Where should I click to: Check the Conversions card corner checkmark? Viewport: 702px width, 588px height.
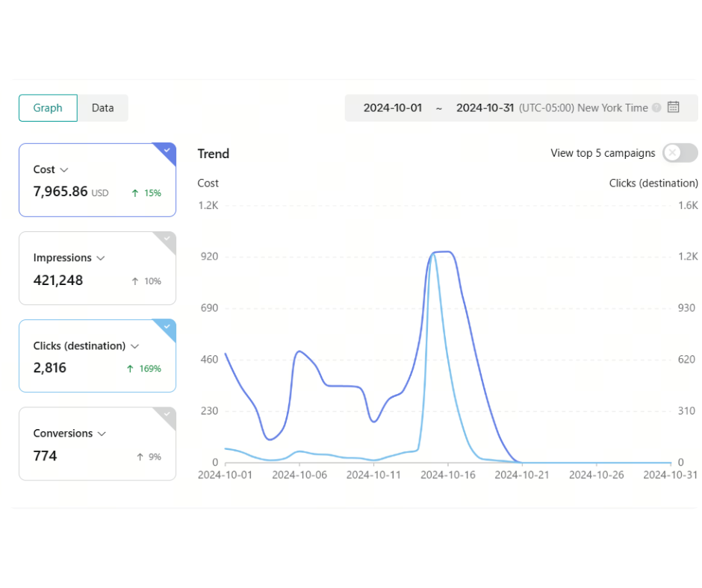click(167, 415)
